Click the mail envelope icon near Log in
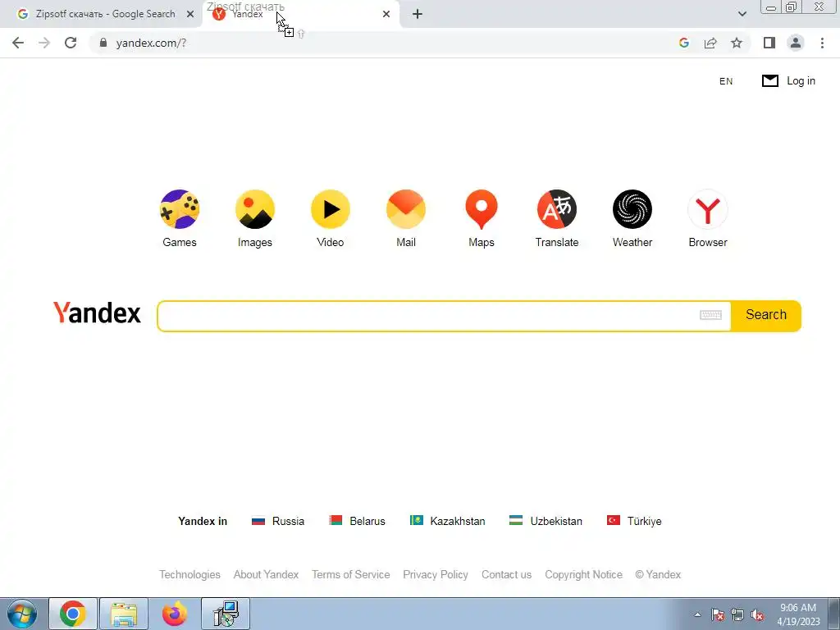The height and width of the screenshot is (630, 840). coord(769,81)
